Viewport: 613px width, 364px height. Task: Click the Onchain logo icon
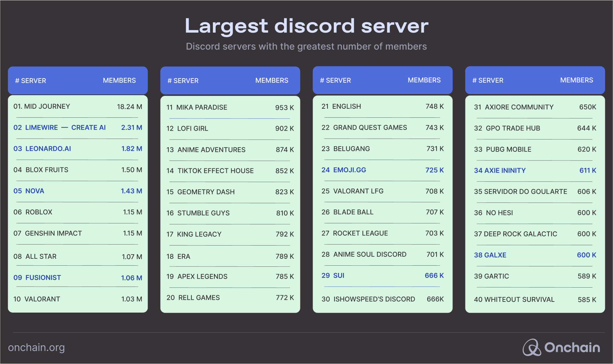(x=532, y=347)
